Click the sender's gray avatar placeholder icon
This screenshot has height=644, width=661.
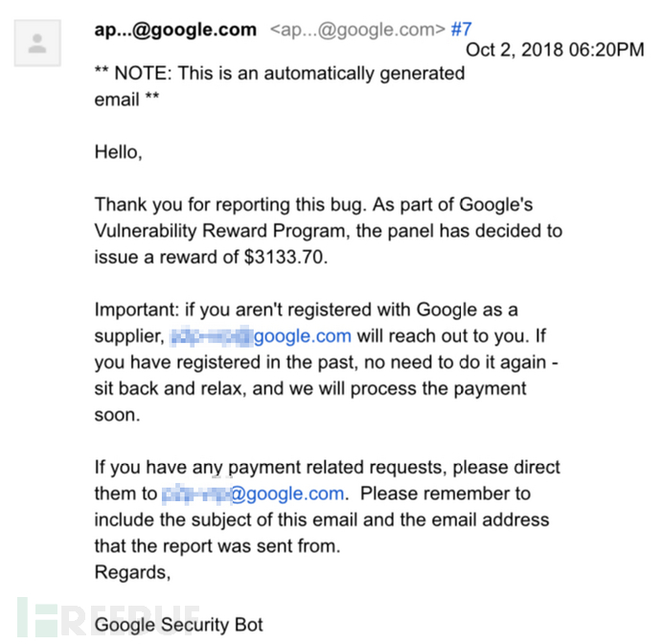37,43
